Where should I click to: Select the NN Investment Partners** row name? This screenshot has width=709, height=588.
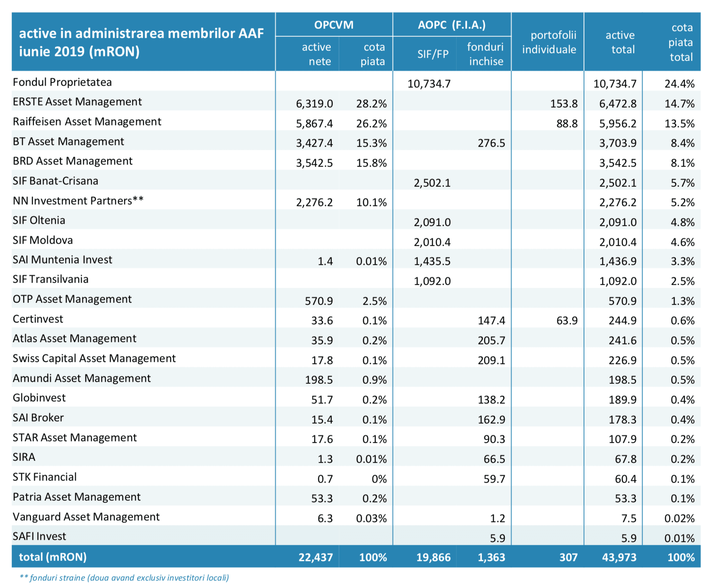78,200
